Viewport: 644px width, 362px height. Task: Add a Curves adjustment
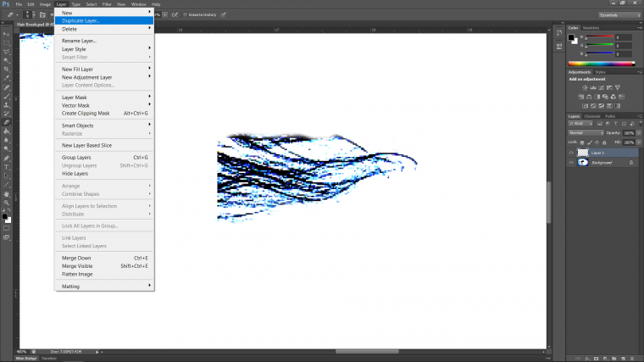pyautogui.click(x=602, y=87)
